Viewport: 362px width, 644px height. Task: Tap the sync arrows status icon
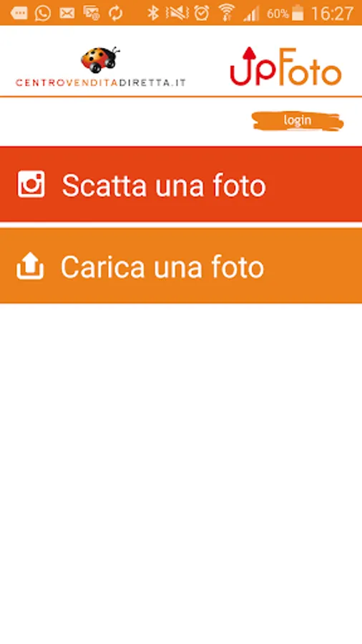coord(115,13)
